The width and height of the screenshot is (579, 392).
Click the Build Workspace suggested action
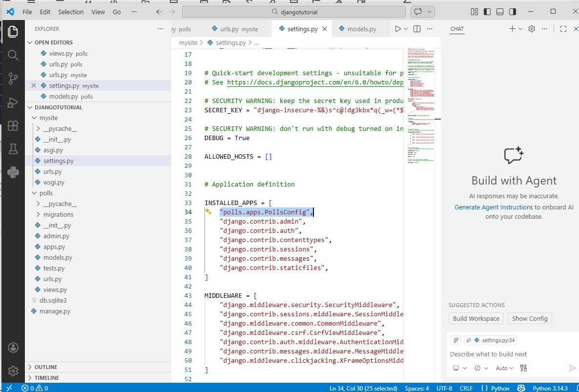pyautogui.click(x=476, y=318)
